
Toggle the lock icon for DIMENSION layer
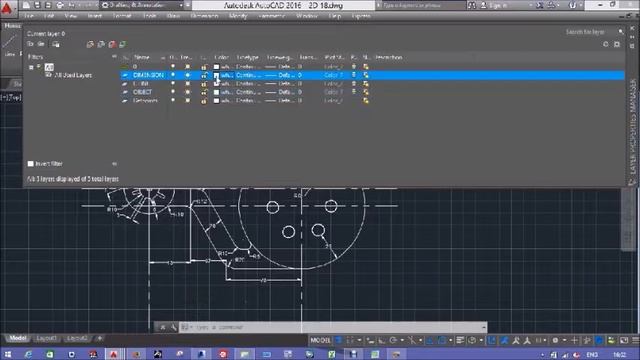click(204, 76)
